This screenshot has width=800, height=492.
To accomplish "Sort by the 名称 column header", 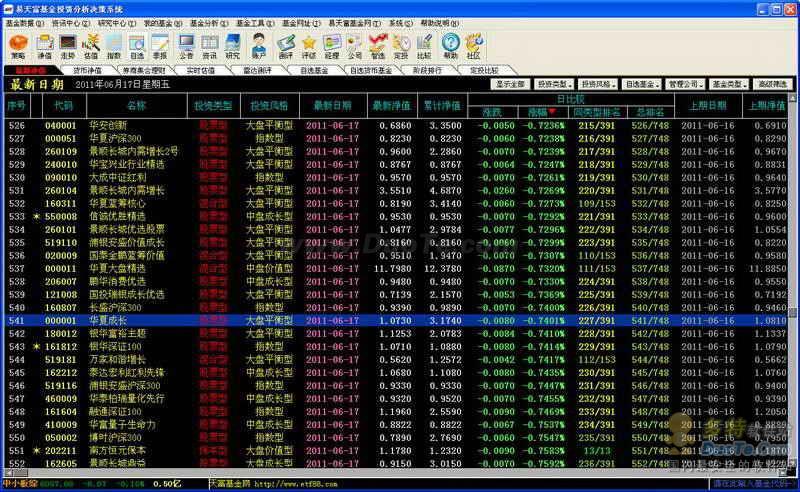I will tap(137, 106).
